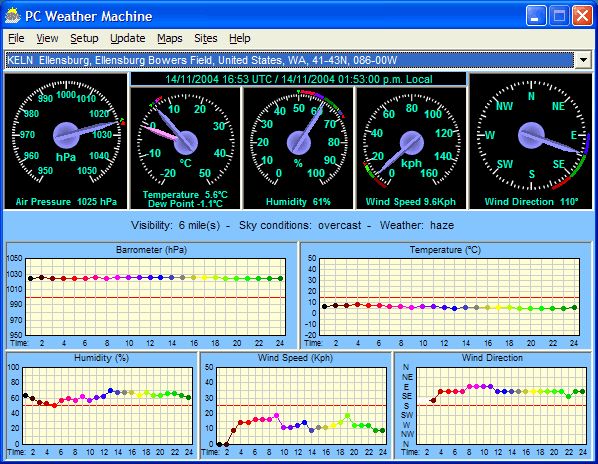Click the 'Temperature 5.6°C' readout
Image resolution: width=598 pixels, height=464 pixels.
click(x=185, y=194)
